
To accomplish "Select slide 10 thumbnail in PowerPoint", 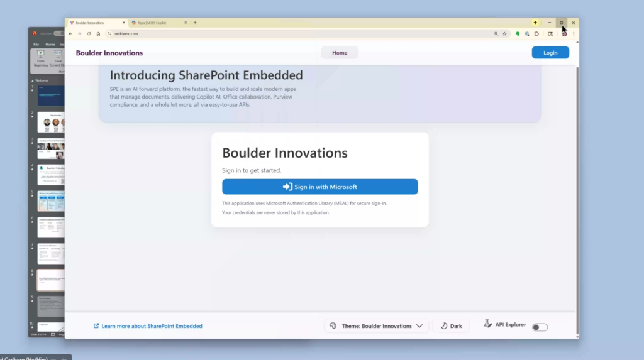I will point(51,327).
